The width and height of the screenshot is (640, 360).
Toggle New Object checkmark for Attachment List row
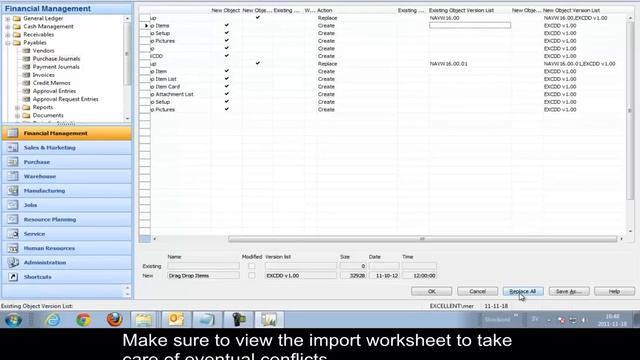[227, 94]
